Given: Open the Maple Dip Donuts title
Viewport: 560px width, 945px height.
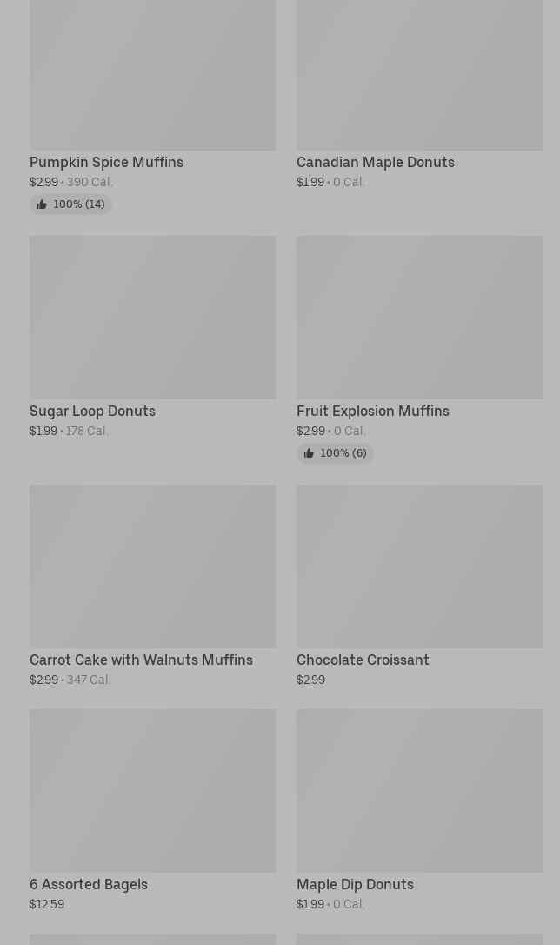Looking at the screenshot, I should [354, 884].
